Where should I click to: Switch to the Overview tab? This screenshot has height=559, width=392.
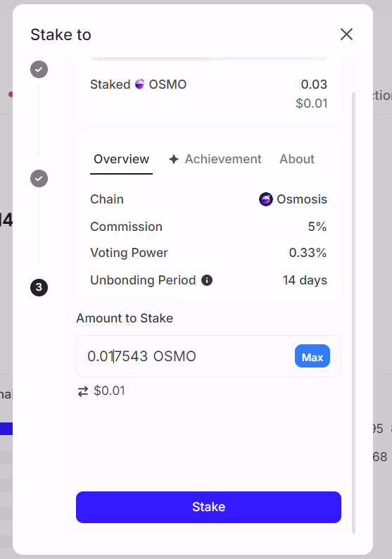121,159
